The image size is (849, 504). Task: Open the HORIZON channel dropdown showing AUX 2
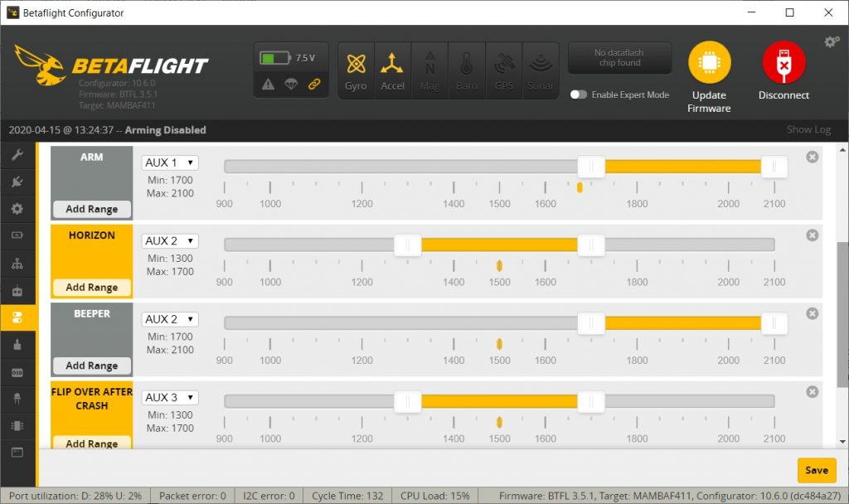[x=170, y=241]
